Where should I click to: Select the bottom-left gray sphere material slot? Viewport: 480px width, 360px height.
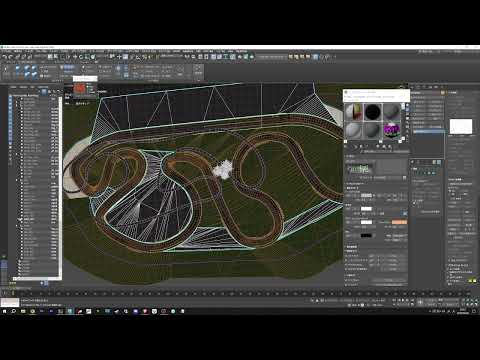tap(354, 130)
